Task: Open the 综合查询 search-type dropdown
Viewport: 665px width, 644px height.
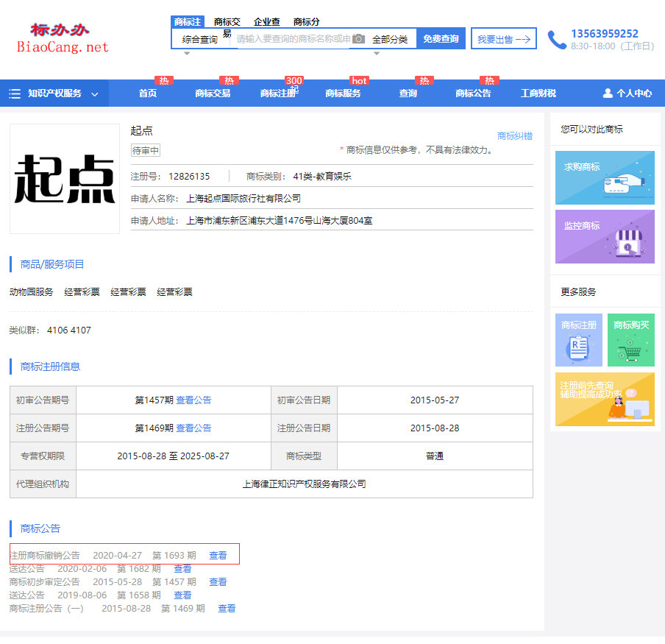Action: (200, 40)
